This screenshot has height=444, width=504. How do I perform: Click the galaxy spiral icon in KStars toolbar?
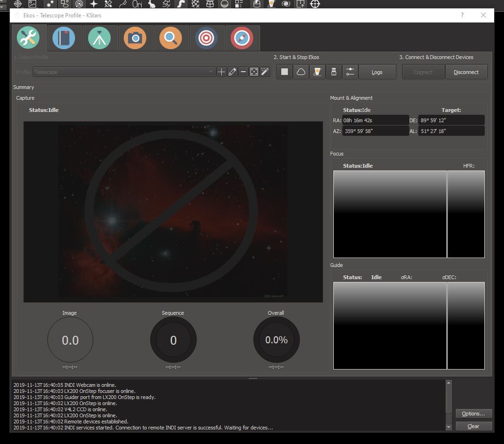pos(286,4)
